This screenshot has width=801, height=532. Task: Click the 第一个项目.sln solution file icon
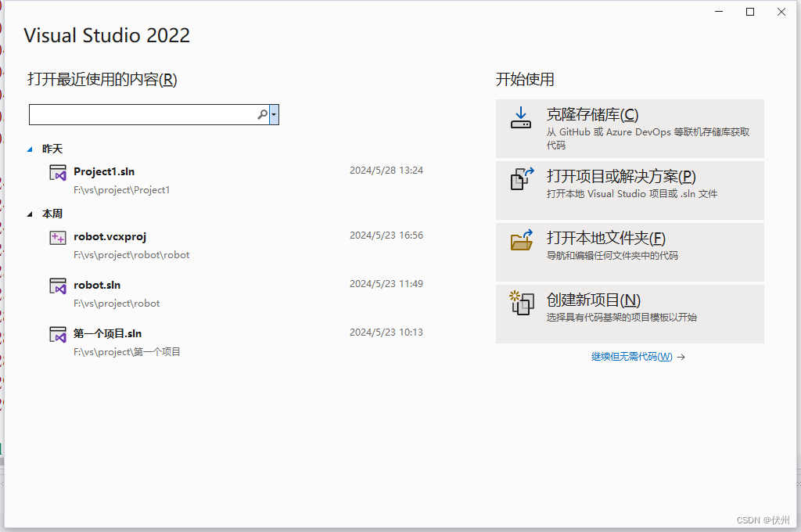point(58,335)
